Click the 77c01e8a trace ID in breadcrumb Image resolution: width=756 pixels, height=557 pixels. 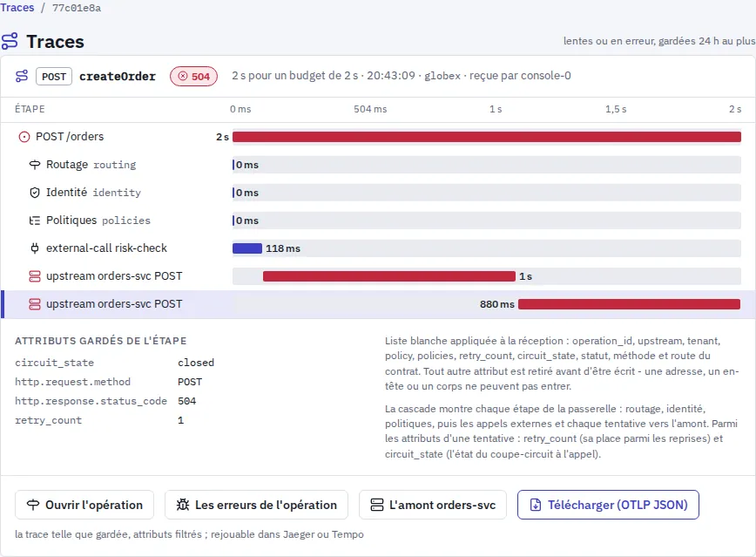coord(77,8)
